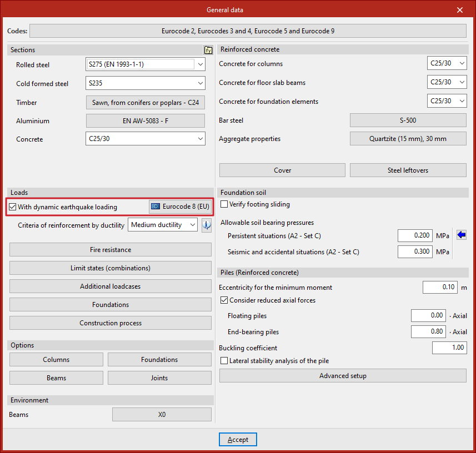
Task: Toggle With dynamic earthquake loading checkbox
Action: click(12, 207)
